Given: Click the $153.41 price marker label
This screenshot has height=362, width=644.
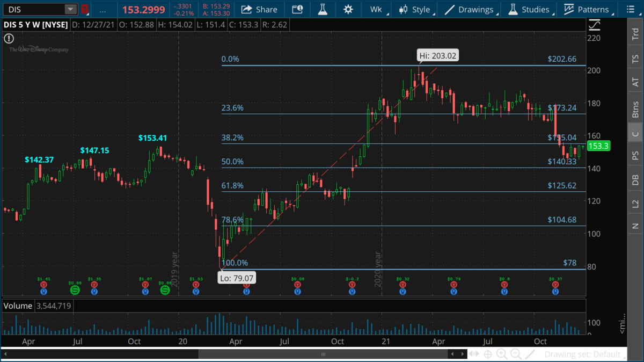Looking at the screenshot, I should 152,138.
